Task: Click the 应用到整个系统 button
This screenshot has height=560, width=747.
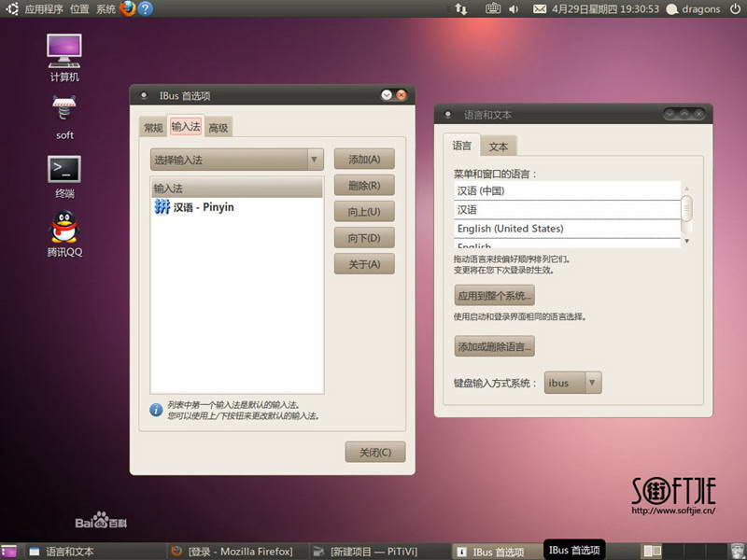Action: [x=494, y=296]
